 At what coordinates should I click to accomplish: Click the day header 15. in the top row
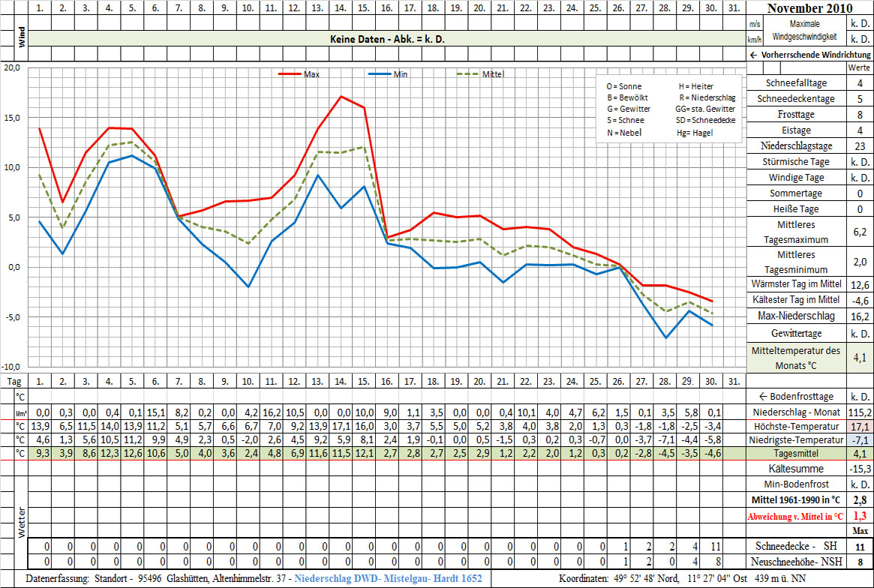(363, 8)
